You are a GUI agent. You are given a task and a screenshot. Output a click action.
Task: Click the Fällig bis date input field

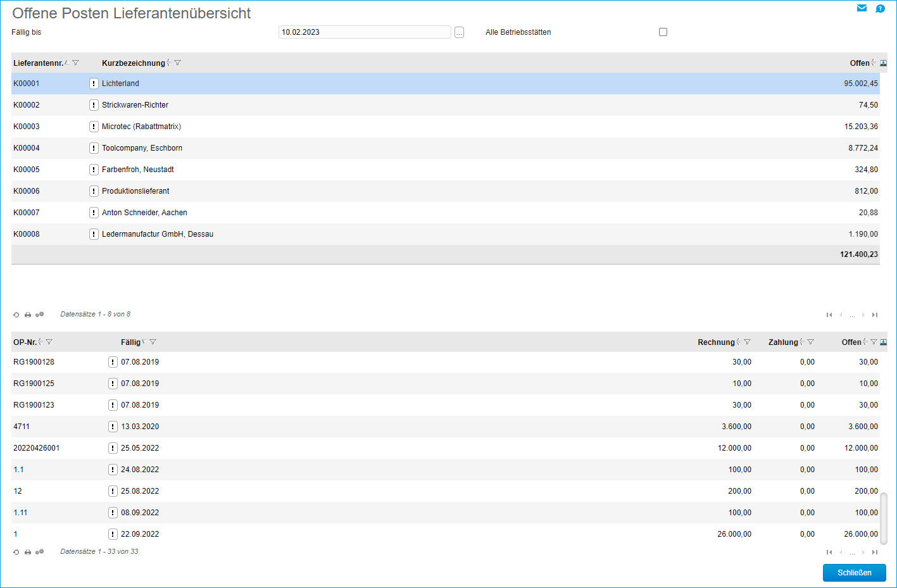[x=364, y=32]
